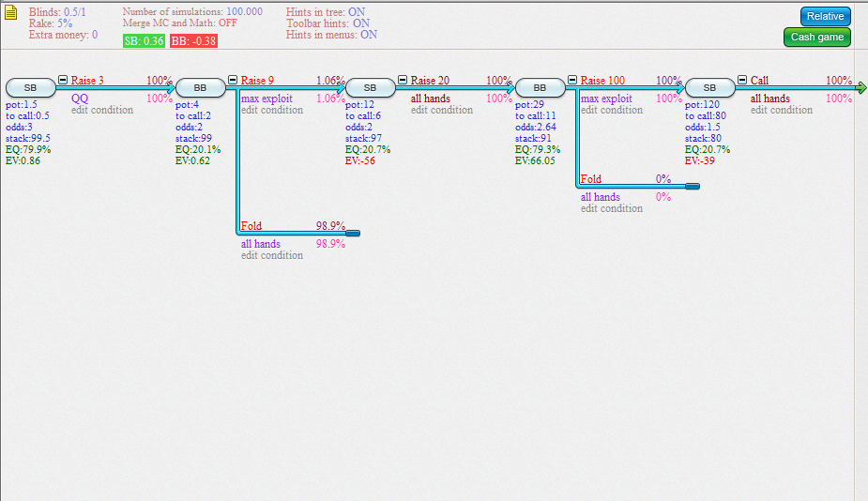Screen dimensions: 868x501
Task: Click the Raise 9 action label
Action: pyautogui.click(x=257, y=81)
